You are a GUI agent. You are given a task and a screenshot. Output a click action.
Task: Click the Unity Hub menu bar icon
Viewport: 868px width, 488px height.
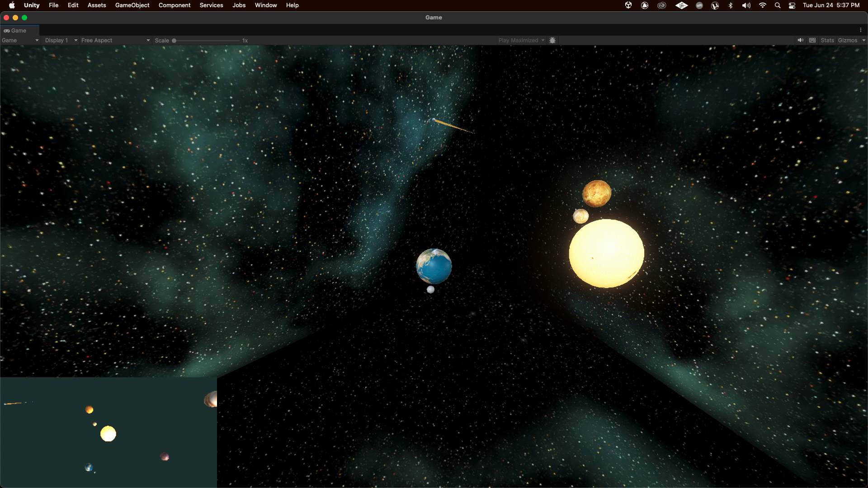click(x=628, y=5)
